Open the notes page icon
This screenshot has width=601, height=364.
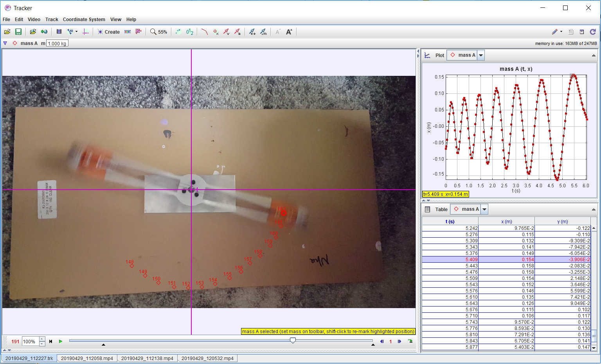pyautogui.click(x=571, y=32)
